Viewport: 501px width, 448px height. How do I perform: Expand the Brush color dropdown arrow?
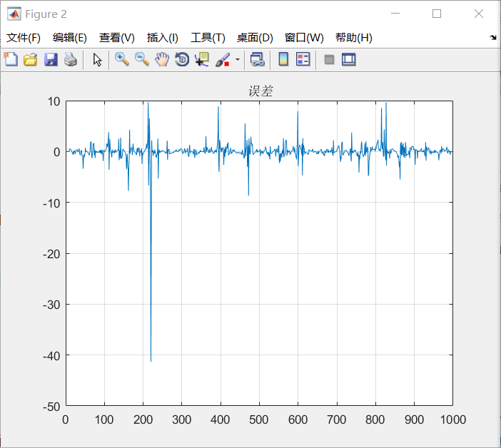[238, 60]
